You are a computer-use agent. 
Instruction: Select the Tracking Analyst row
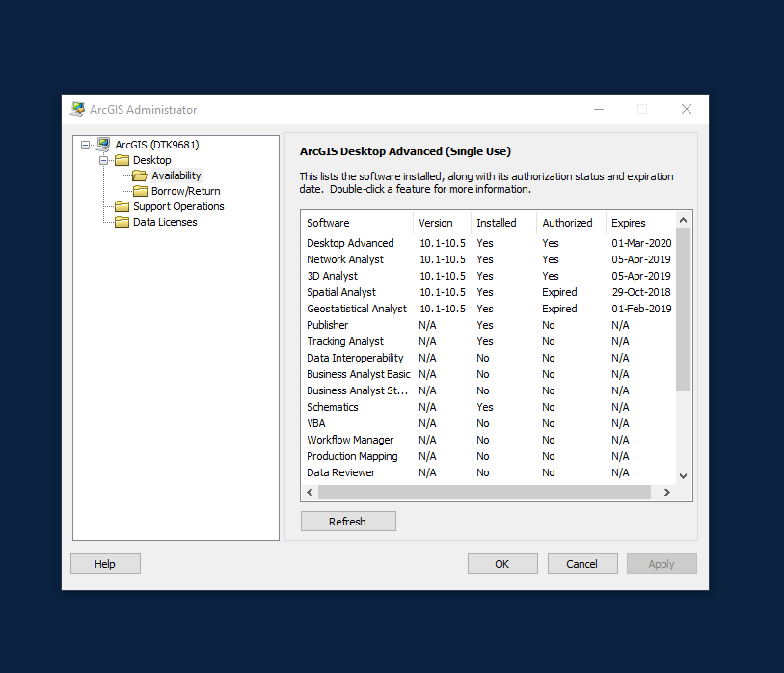coord(489,341)
